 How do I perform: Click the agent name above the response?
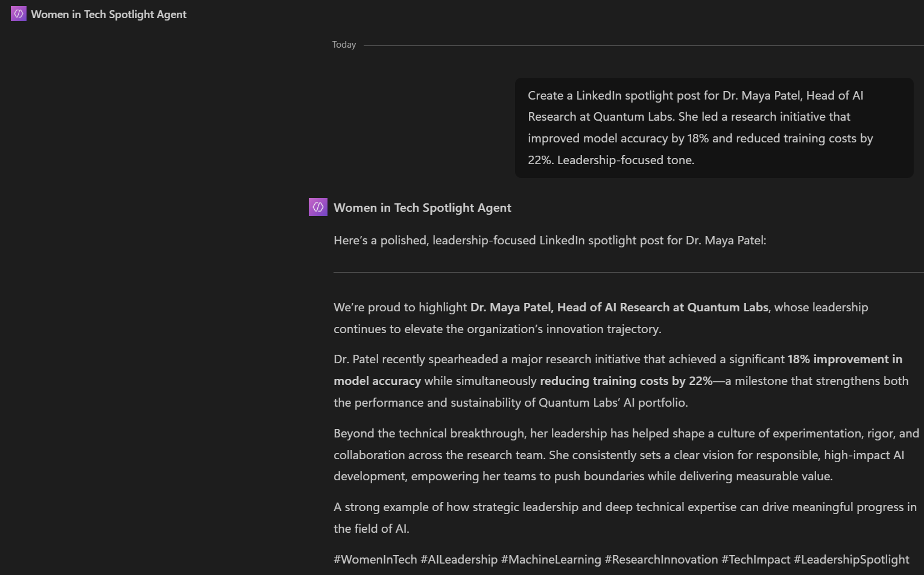(x=422, y=208)
